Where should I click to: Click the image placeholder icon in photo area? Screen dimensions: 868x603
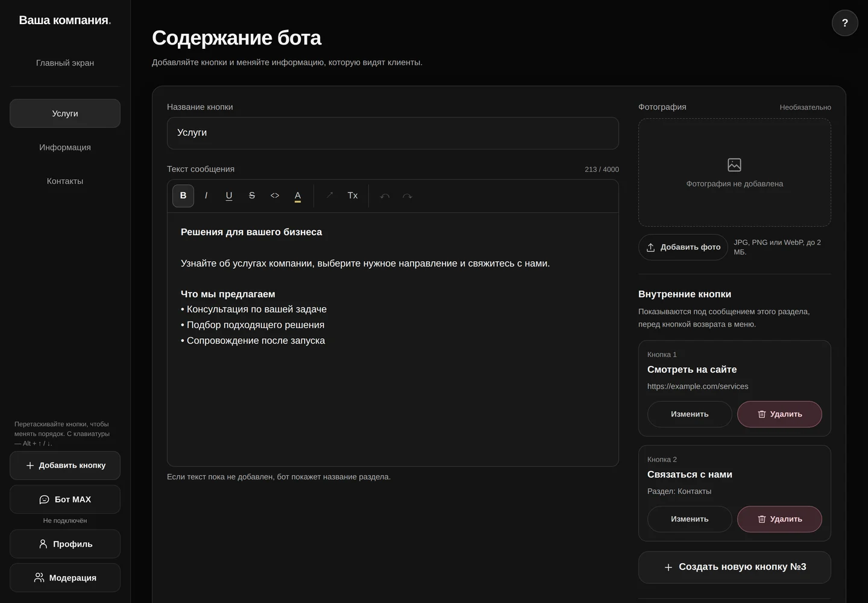pos(734,165)
